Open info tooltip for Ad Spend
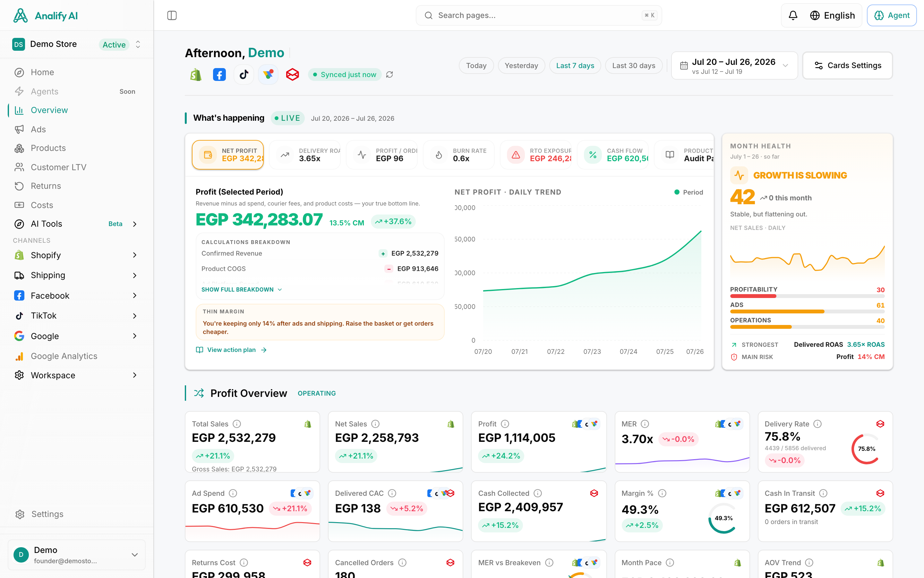Screen dimensions: 924x578 233,494
